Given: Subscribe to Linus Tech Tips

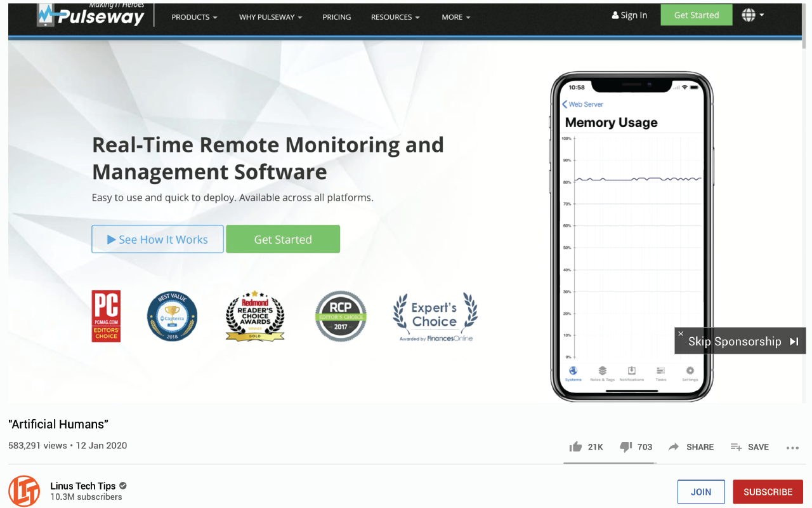Looking at the screenshot, I should click(x=768, y=492).
